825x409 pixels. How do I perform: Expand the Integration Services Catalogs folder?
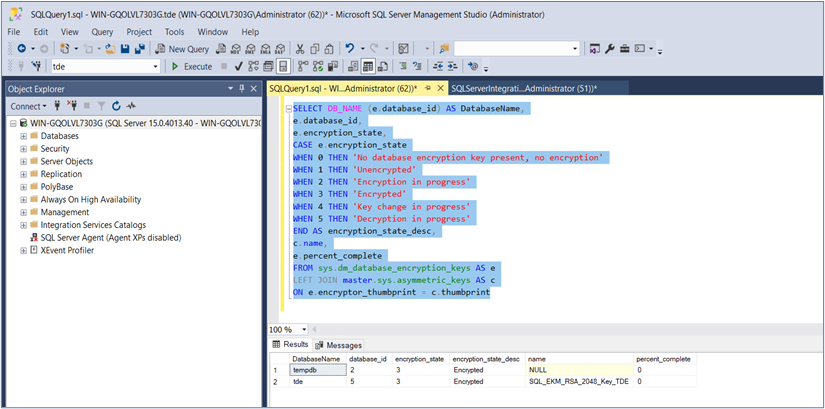click(23, 225)
